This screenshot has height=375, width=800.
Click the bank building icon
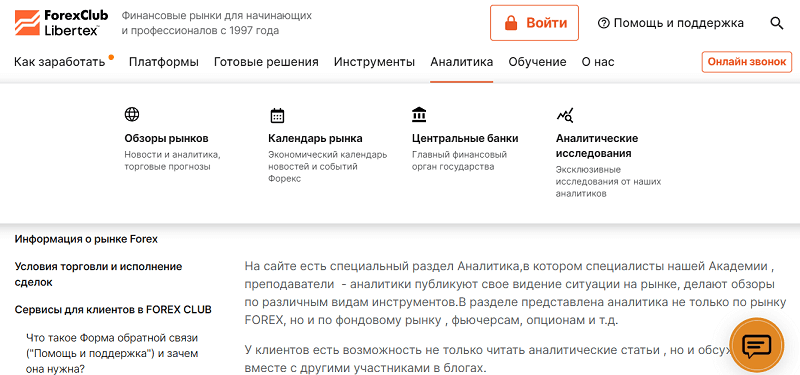[x=419, y=114]
